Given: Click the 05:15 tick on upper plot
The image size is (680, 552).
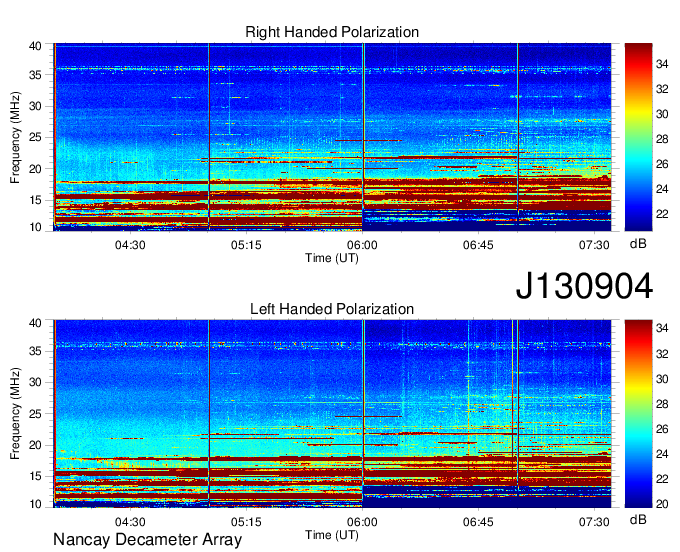Looking at the screenshot, I should [x=246, y=245].
